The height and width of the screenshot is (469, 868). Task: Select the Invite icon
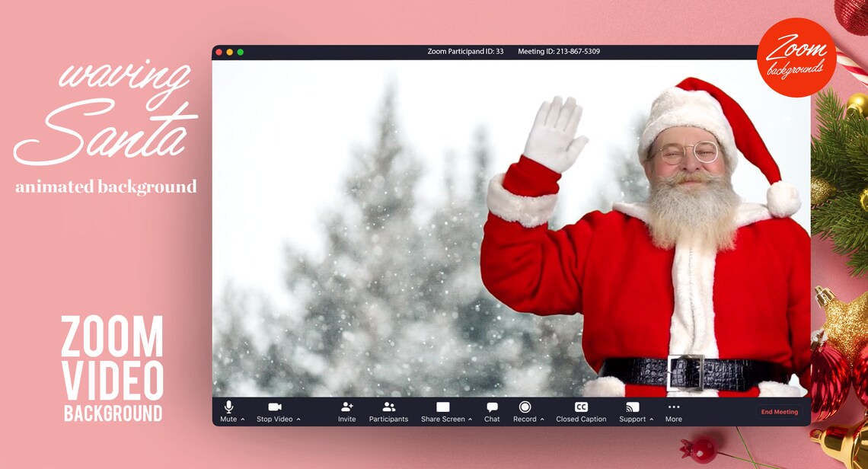point(346,407)
